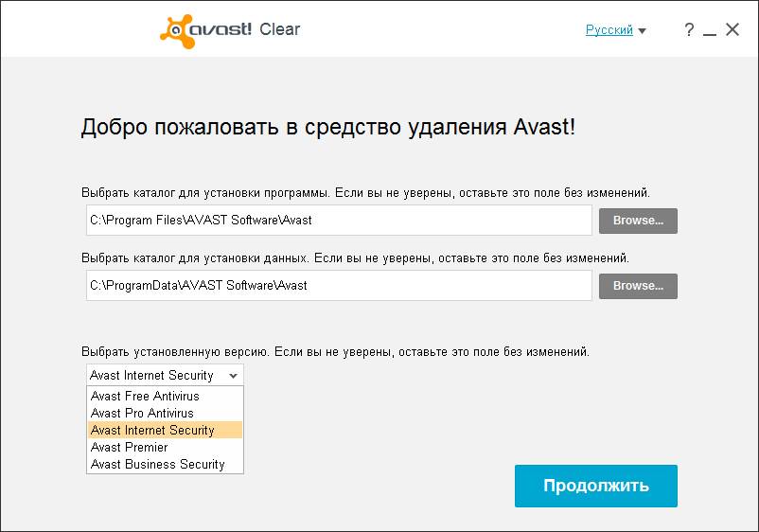This screenshot has width=759, height=532.
Task: Open the help question mark
Action: 689,30
